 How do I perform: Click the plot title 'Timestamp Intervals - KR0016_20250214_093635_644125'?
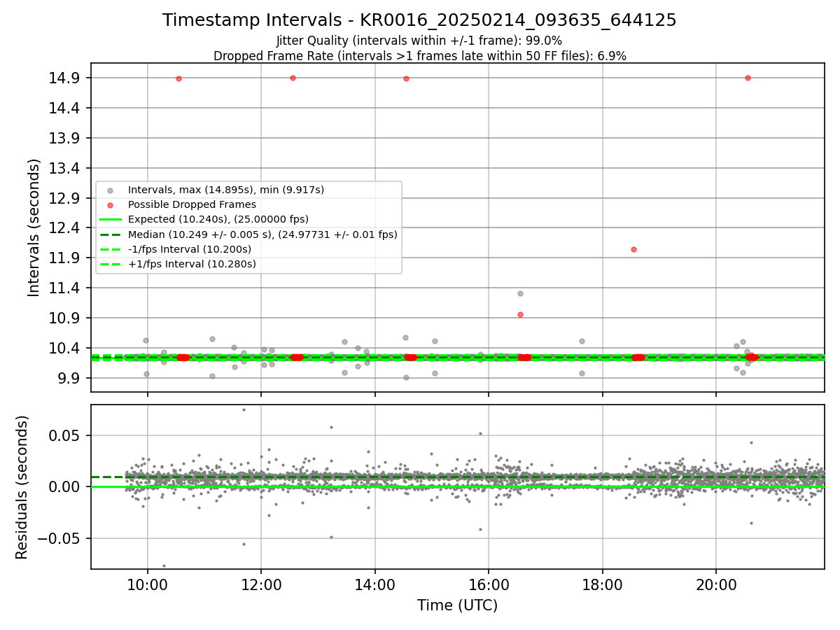tap(419, 20)
